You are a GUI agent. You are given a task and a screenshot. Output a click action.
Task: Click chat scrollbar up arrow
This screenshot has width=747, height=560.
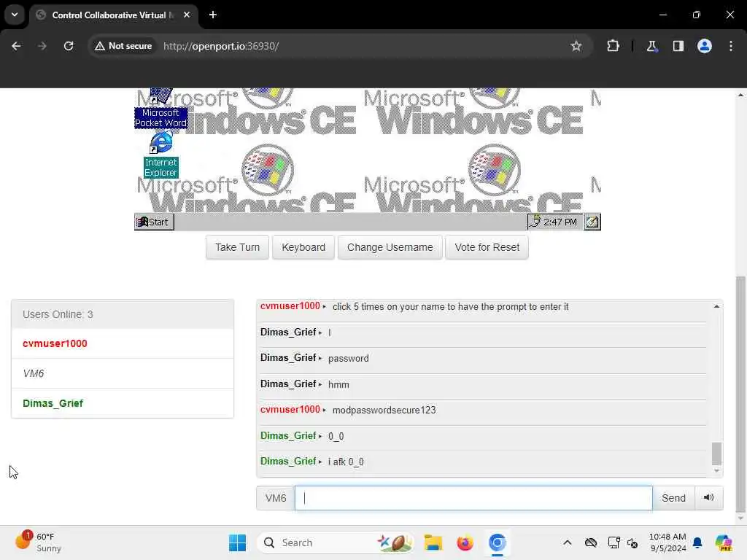(716, 306)
